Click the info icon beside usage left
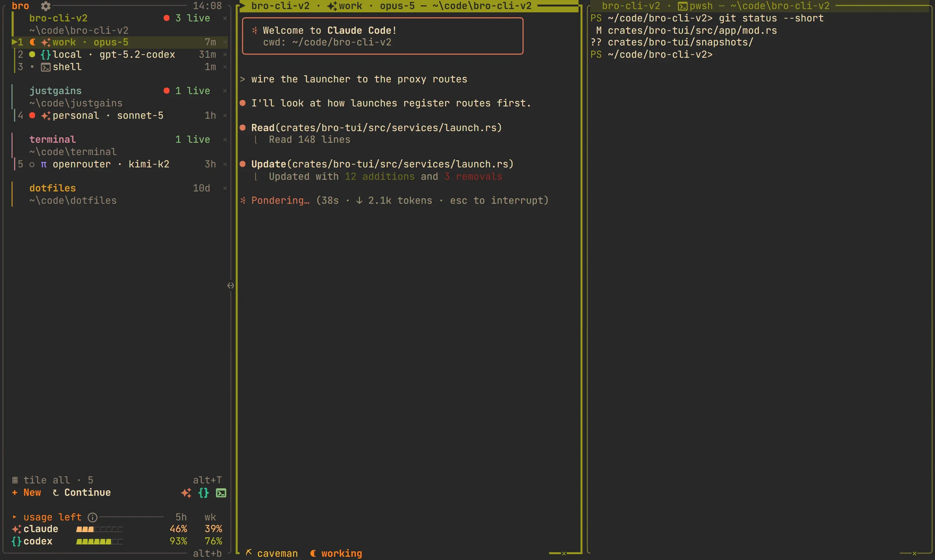This screenshot has height=560, width=935. click(x=93, y=517)
